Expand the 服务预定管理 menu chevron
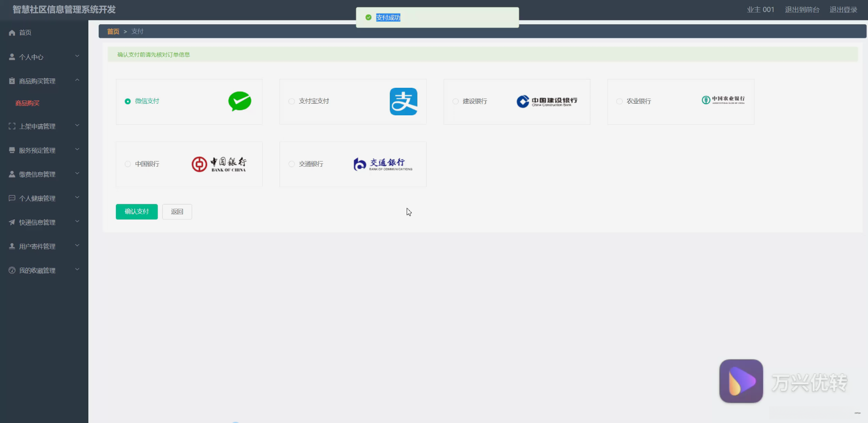The image size is (868, 423). click(x=77, y=150)
